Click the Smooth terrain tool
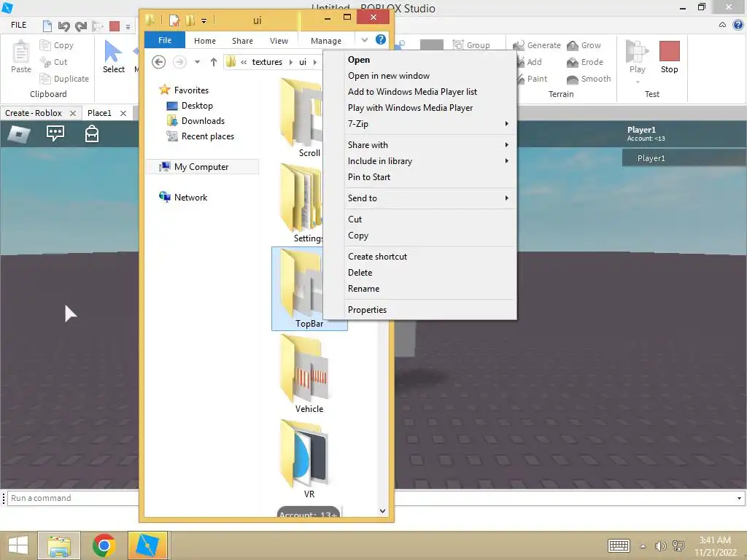 pos(589,79)
